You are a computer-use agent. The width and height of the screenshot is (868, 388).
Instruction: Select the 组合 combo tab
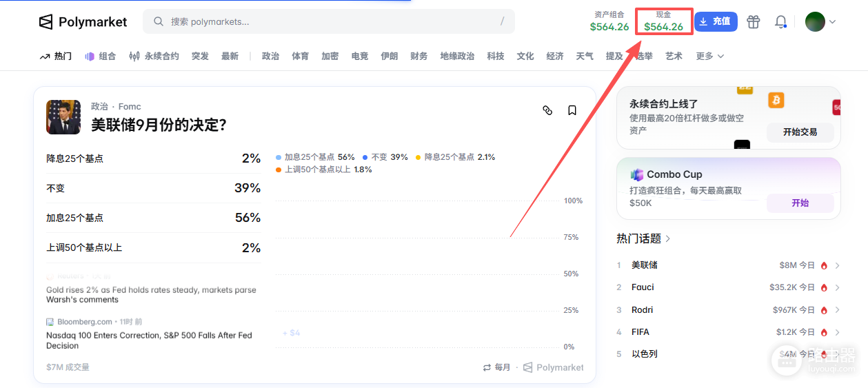(100, 56)
